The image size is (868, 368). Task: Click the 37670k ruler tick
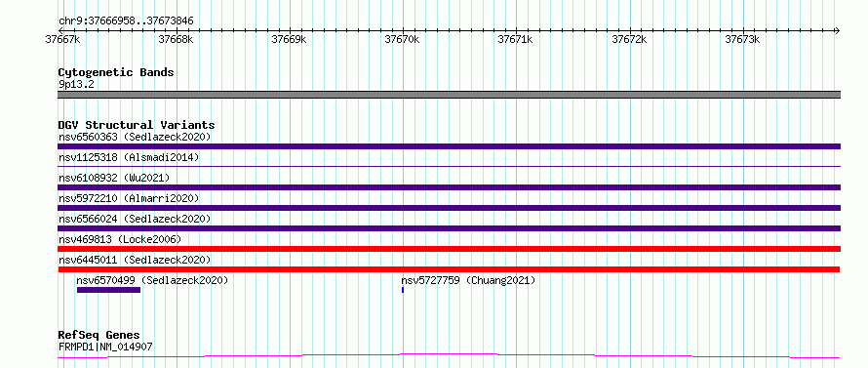403,39
